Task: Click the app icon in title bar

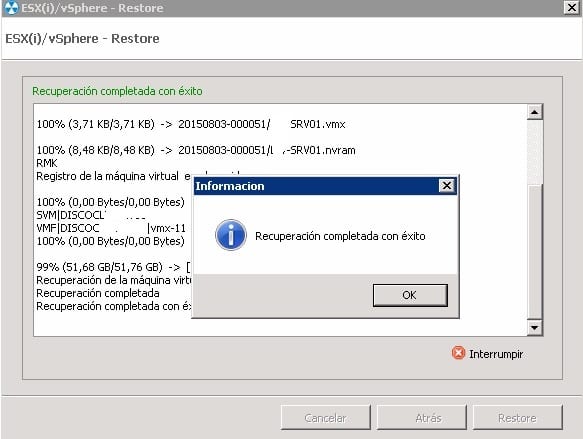Action: pyautogui.click(x=11, y=8)
